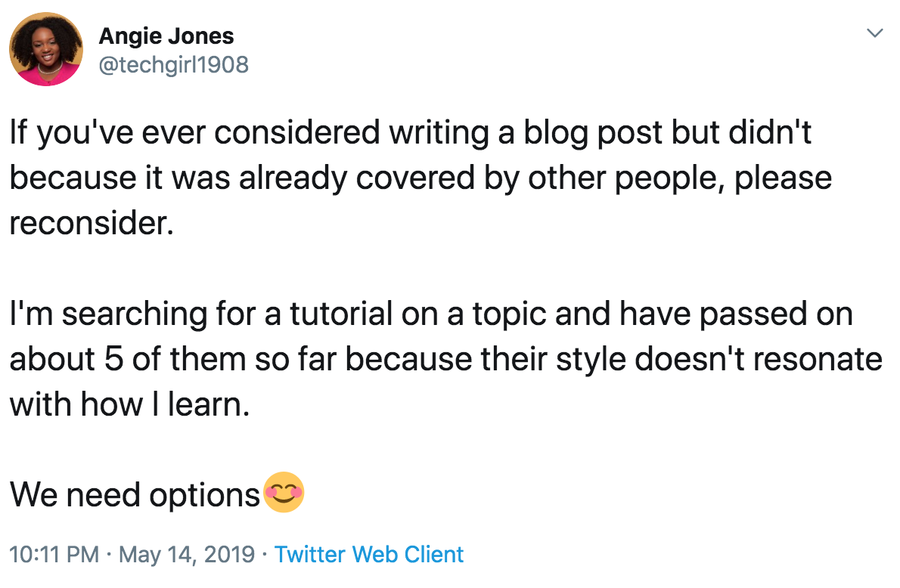
Task: Click the phrase 'with how I learn.'
Action: [130, 404]
